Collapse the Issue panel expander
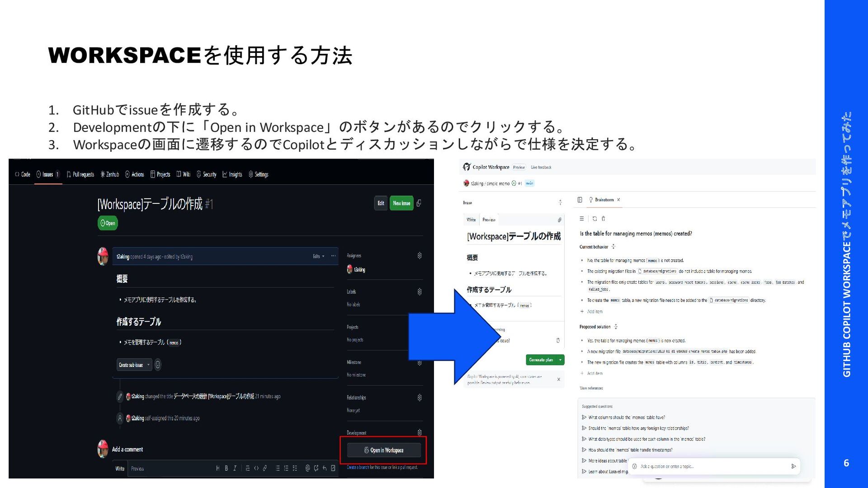This screenshot has height=488, width=868. pos(560,202)
